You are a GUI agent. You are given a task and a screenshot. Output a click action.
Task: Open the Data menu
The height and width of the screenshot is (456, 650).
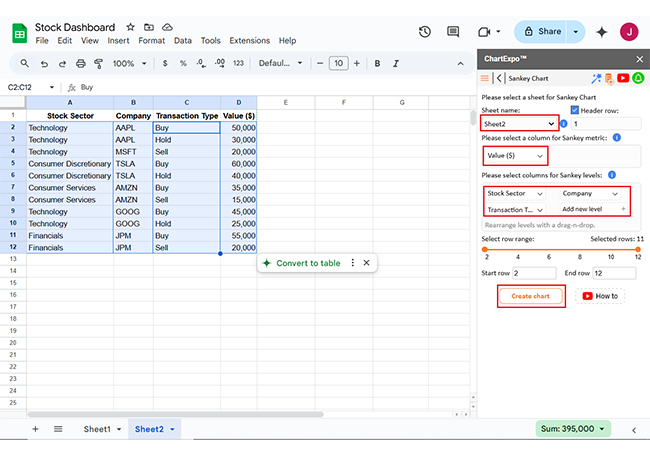[x=183, y=41]
